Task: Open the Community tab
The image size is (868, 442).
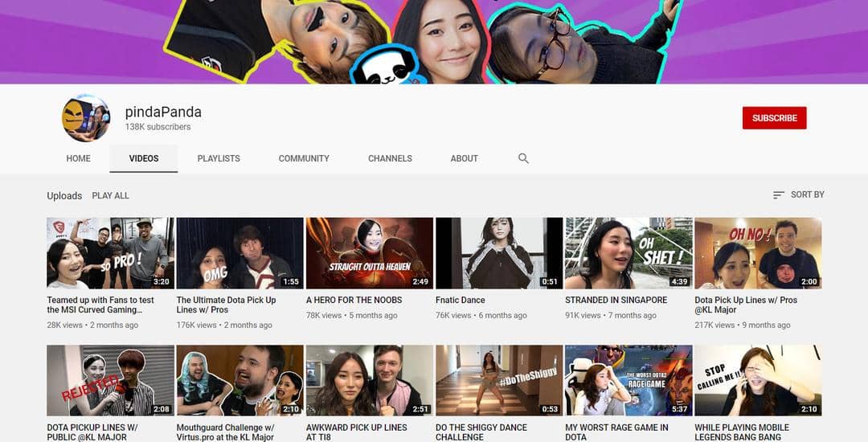Action: (304, 158)
